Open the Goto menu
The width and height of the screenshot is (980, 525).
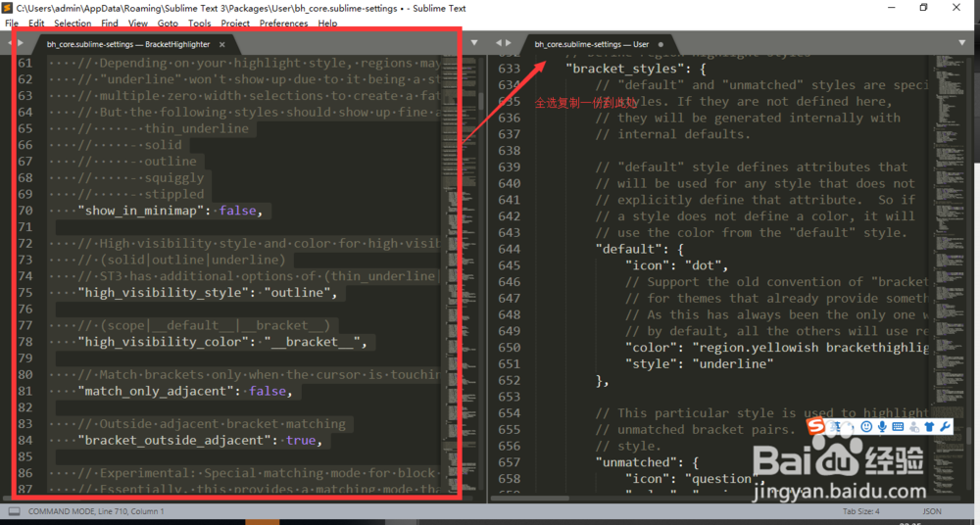click(168, 24)
